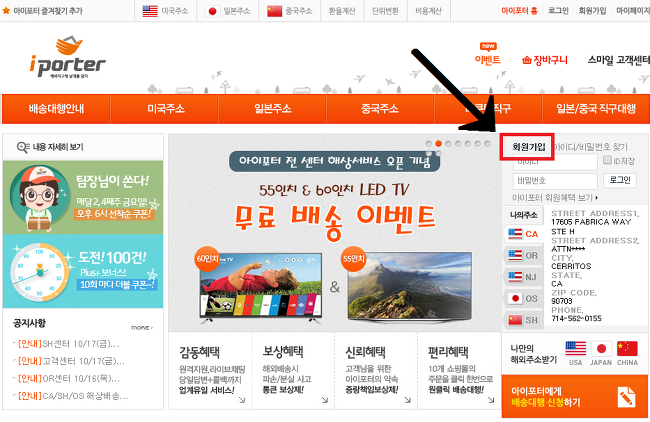Select the SH China address tab
This screenshot has height=422, width=650.
pyautogui.click(x=524, y=320)
